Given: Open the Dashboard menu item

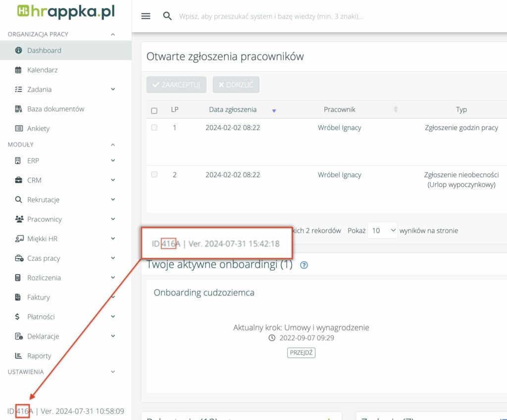Looking at the screenshot, I should 44,50.
